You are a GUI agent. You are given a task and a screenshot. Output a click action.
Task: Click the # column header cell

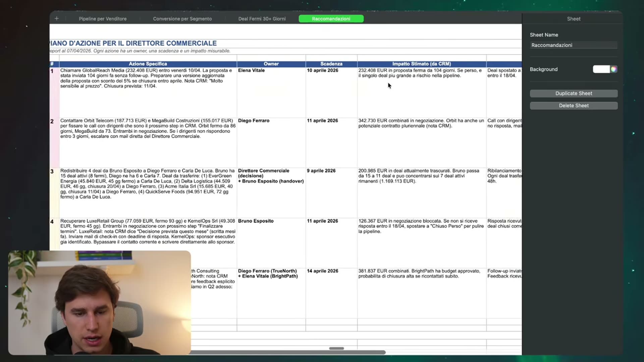pos(54,64)
